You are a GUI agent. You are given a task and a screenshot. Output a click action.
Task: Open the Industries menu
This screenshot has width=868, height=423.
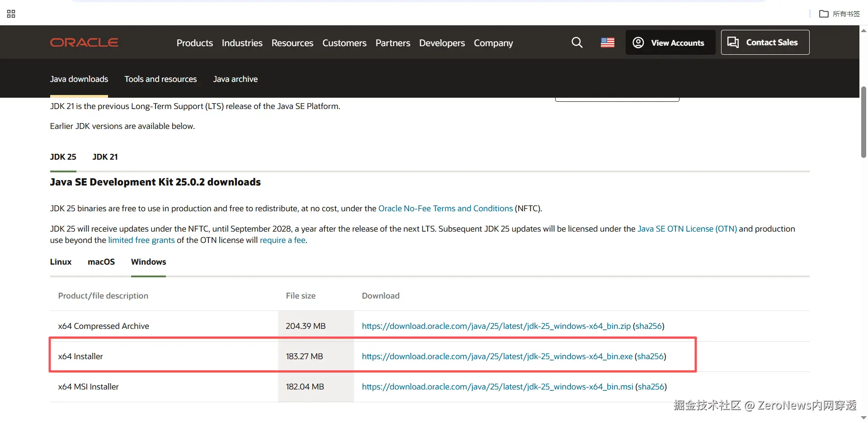(242, 43)
